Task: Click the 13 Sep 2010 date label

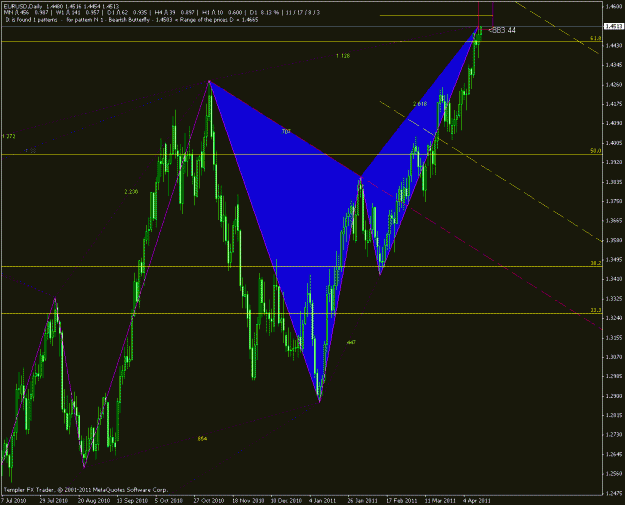Action: click(x=132, y=501)
